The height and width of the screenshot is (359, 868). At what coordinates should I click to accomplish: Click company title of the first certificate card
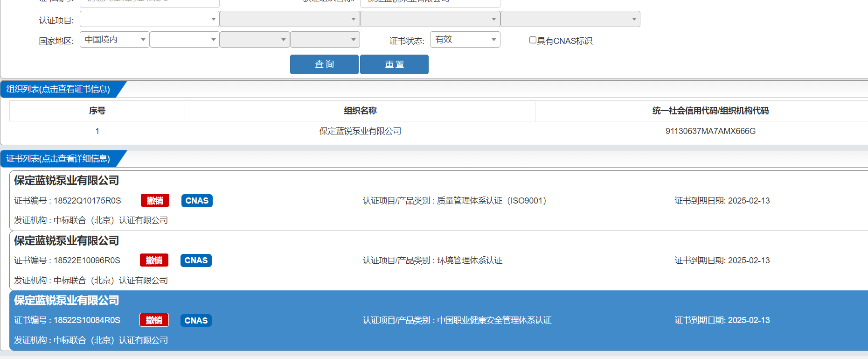[66, 181]
